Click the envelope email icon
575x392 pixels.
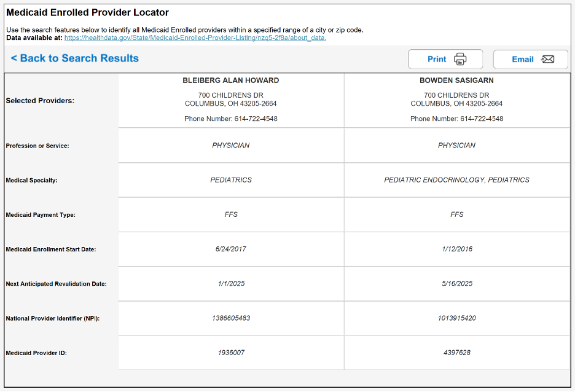(x=547, y=59)
